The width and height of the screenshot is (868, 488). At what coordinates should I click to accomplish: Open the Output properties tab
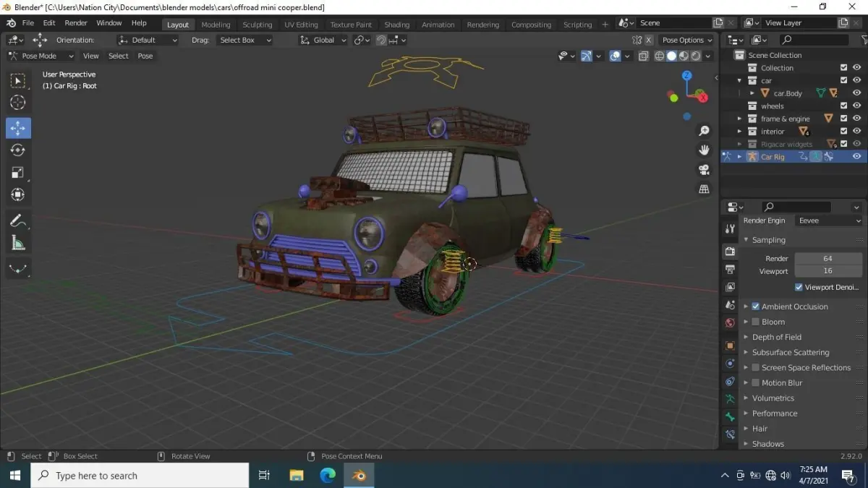click(730, 269)
